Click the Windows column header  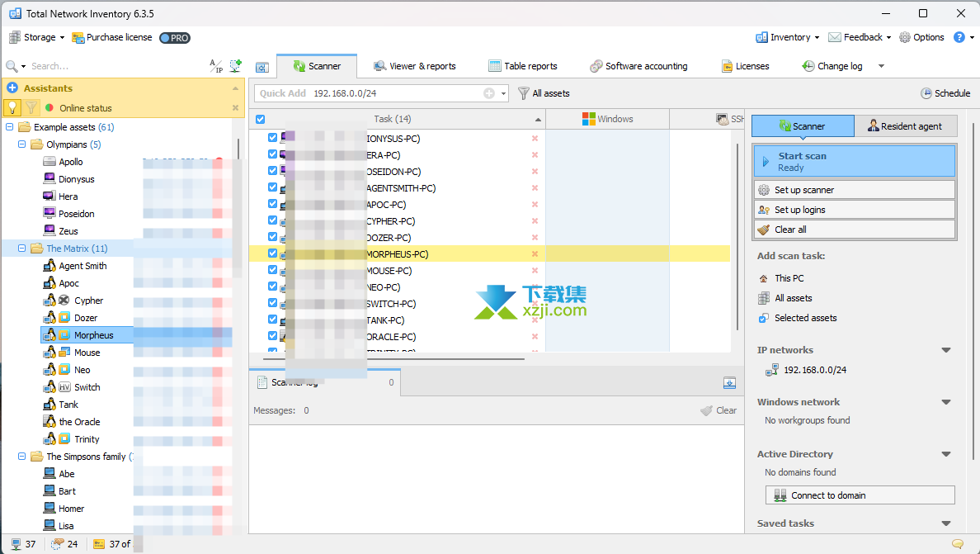[607, 119]
